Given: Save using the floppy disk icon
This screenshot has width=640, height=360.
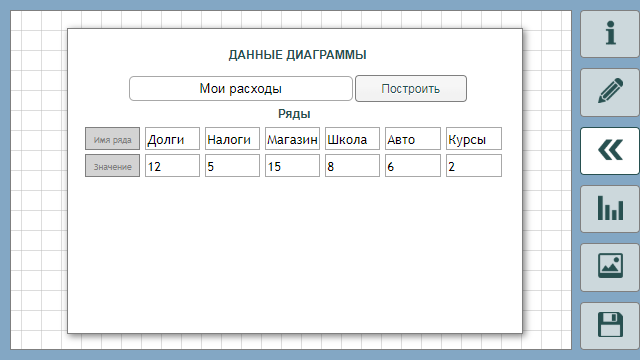Looking at the screenshot, I should (610, 326).
